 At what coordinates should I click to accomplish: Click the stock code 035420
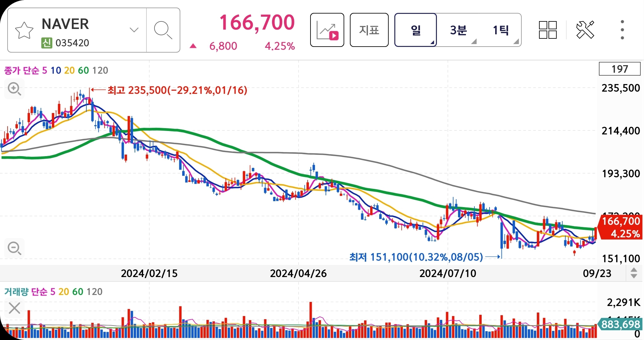pyautogui.click(x=72, y=43)
